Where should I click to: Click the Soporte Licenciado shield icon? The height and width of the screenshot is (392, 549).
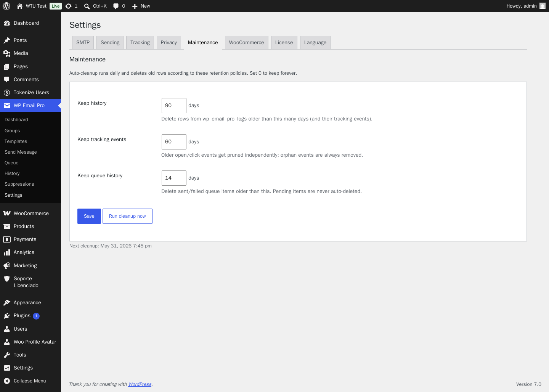coord(7,279)
